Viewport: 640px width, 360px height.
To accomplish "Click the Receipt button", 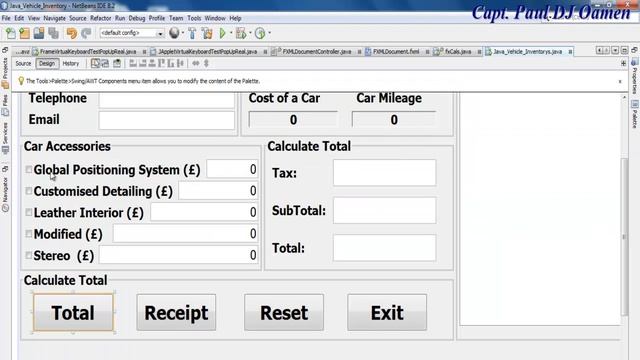I will click(176, 313).
